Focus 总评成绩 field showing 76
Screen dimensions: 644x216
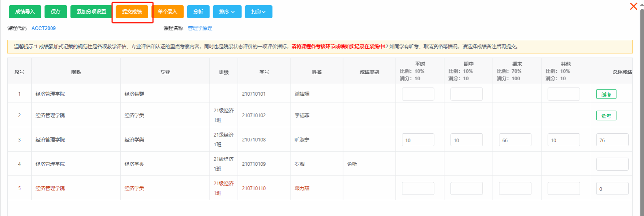(x=612, y=140)
